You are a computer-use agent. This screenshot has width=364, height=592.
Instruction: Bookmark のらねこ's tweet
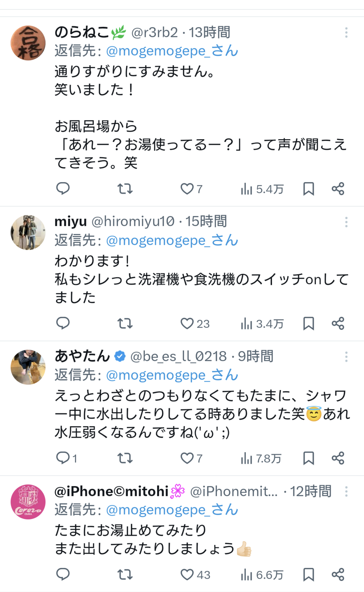point(308,188)
